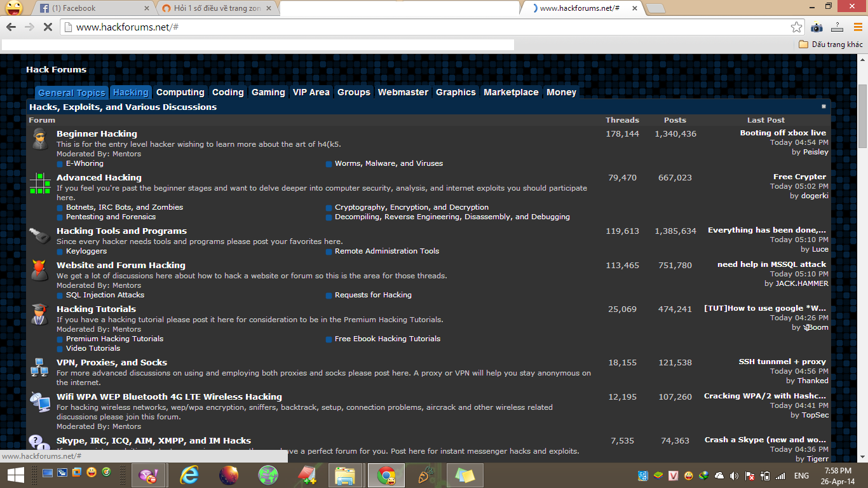Click the browser forward arrow
Image resolution: width=868 pixels, height=488 pixels.
[29, 27]
